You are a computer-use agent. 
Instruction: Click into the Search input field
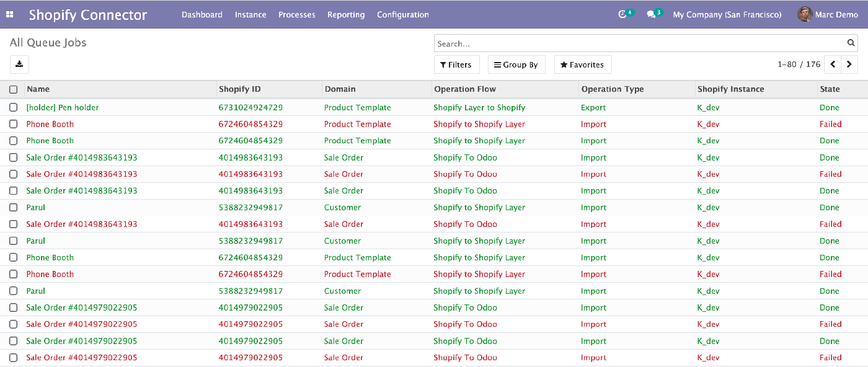click(x=639, y=43)
